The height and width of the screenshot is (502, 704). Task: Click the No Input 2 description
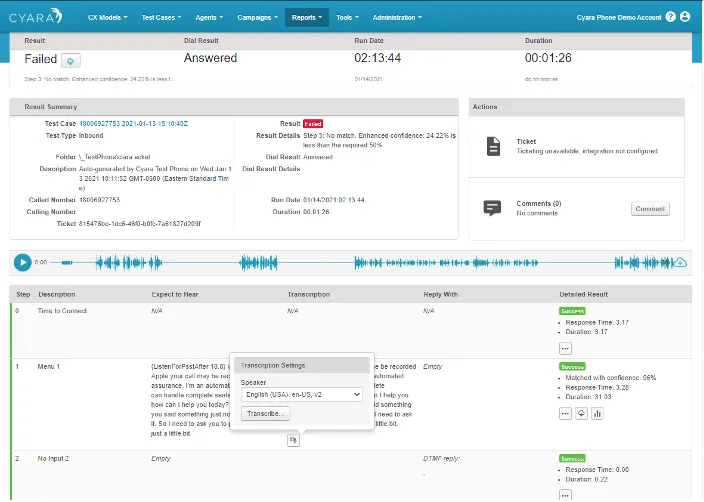[x=53, y=458]
